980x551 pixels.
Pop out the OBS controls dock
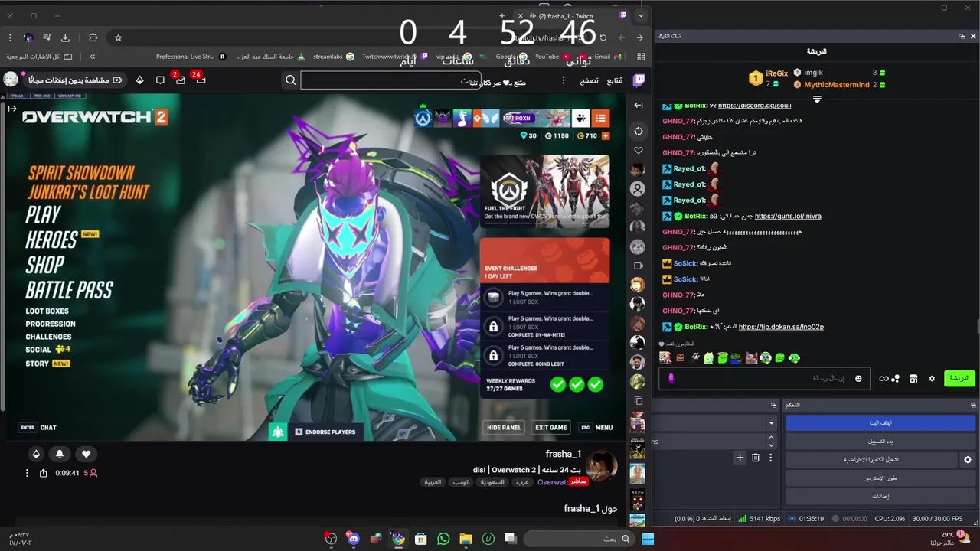coord(974,404)
